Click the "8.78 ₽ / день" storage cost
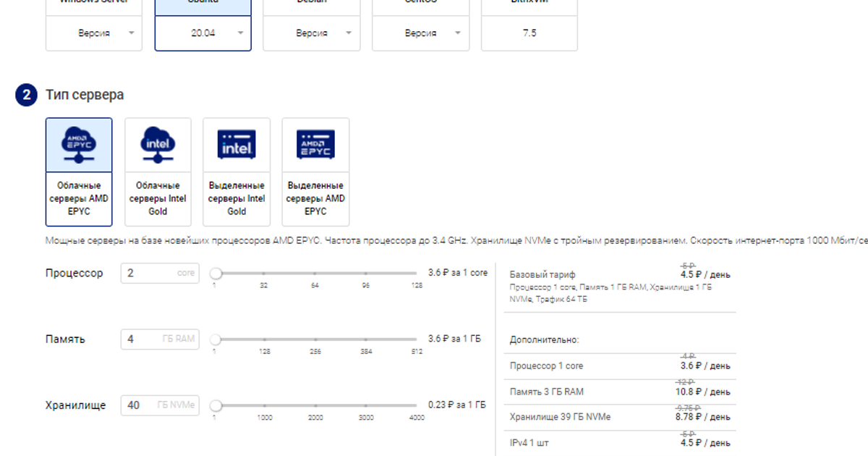 702,417
